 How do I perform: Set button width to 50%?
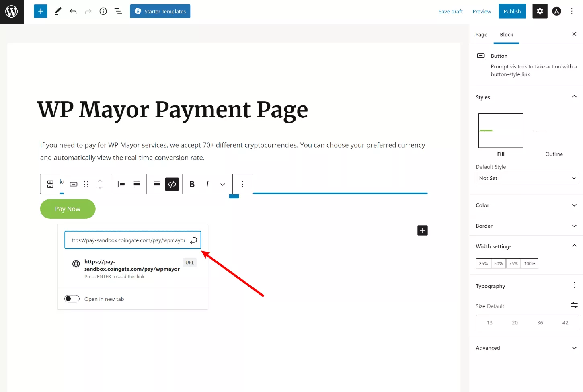click(498, 263)
